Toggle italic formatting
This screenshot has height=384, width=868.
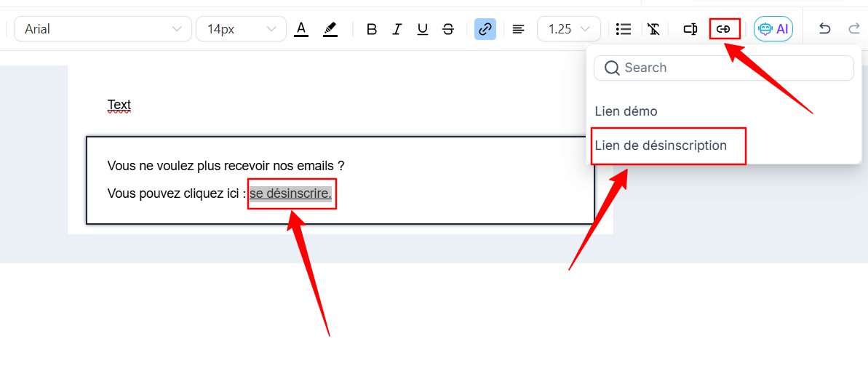(x=397, y=29)
